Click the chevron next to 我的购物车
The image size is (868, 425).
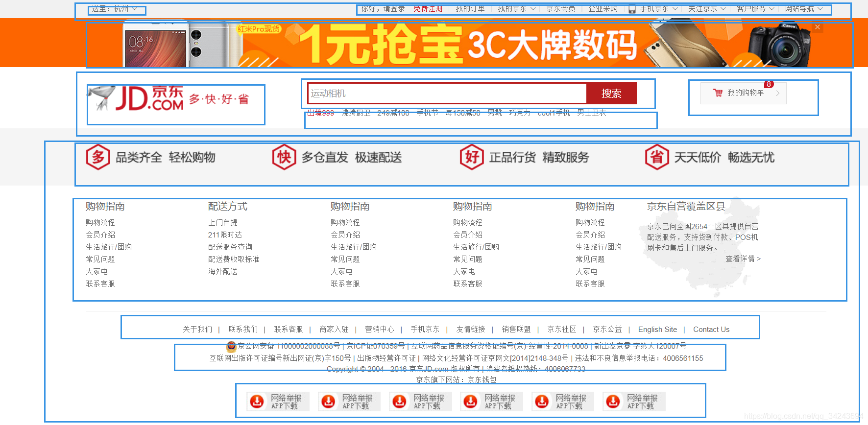pyautogui.click(x=777, y=93)
